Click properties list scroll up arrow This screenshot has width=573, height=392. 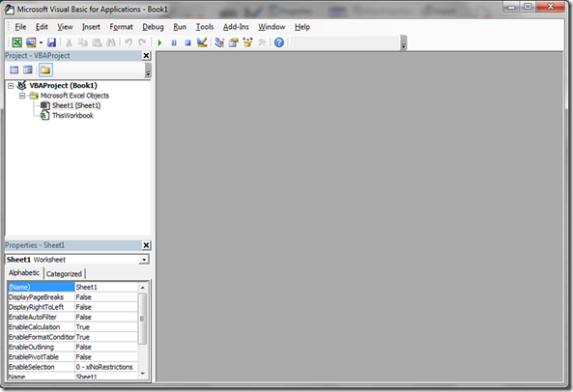pos(142,288)
